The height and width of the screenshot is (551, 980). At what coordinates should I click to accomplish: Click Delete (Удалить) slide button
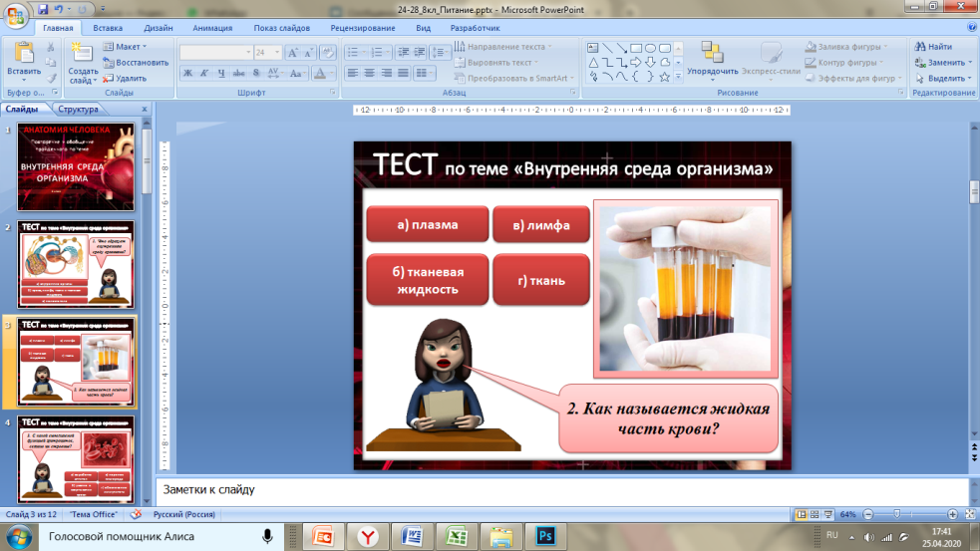click(125, 78)
